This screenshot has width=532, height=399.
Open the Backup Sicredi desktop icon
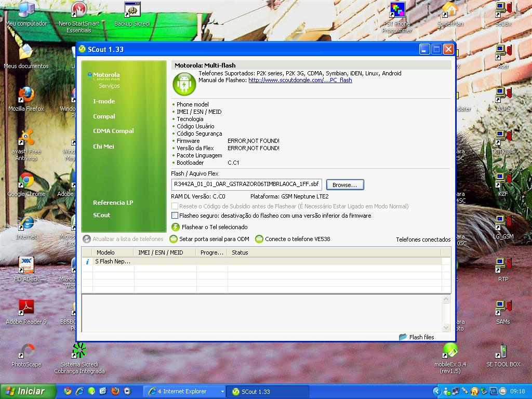click(132, 14)
